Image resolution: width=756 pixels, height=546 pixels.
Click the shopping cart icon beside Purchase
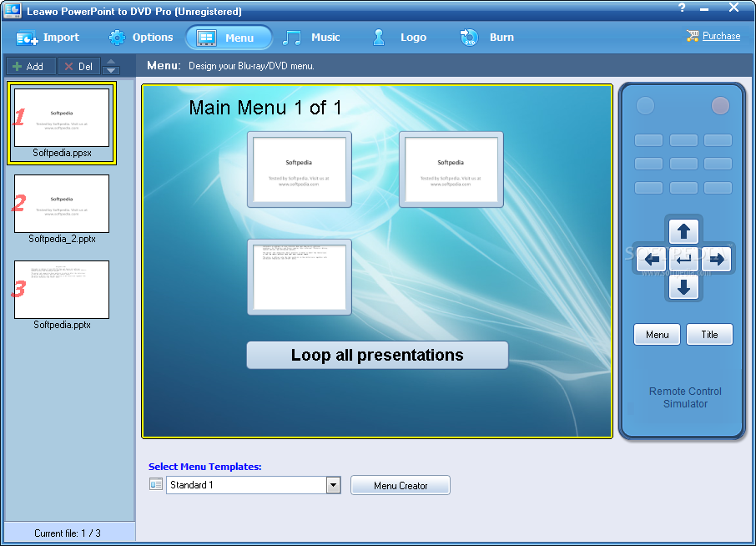tap(693, 36)
